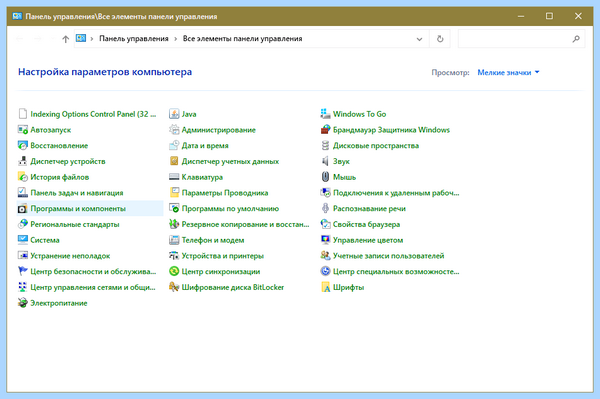Click Все элементы панели управления breadcrumb

coord(243,39)
